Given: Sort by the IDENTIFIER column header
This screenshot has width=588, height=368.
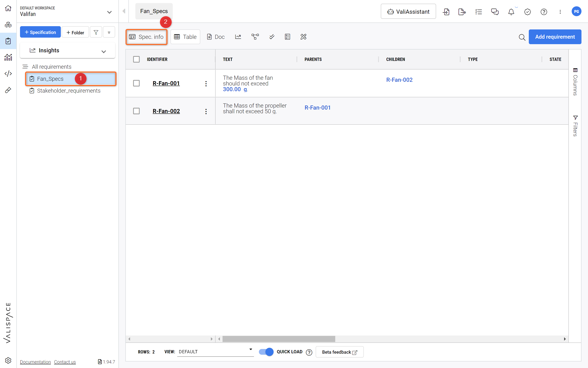Looking at the screenshot, I should pyautogui.click(x=157, y=59).
